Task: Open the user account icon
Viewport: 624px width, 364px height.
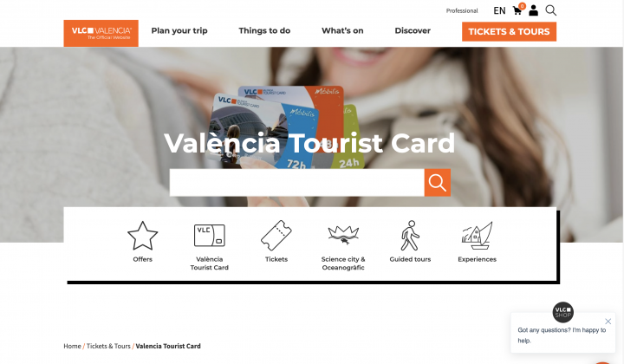Action: (x=533, y=10)
